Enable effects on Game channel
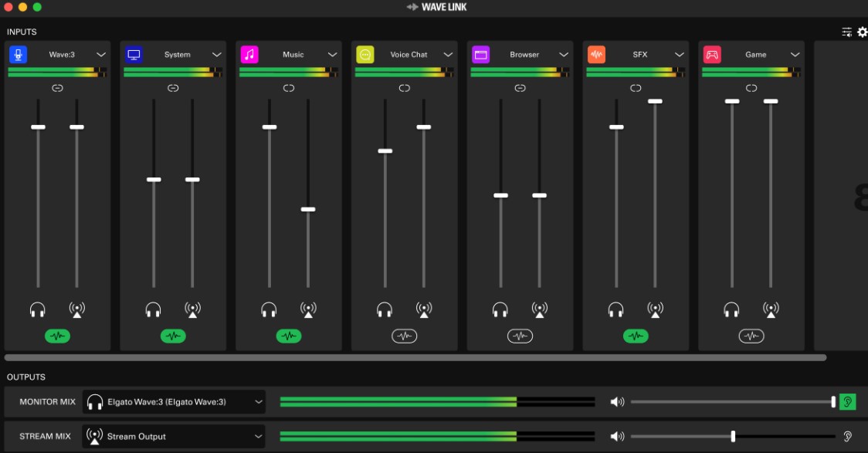This screenshot has width=868, height=453. (751, 336)
